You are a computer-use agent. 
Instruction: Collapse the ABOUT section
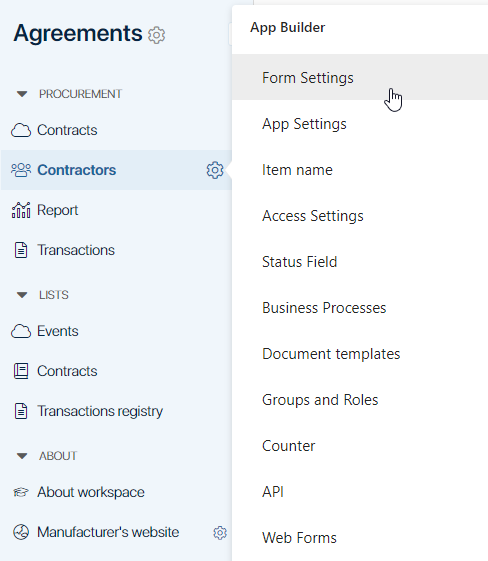[x=22, y=456]
